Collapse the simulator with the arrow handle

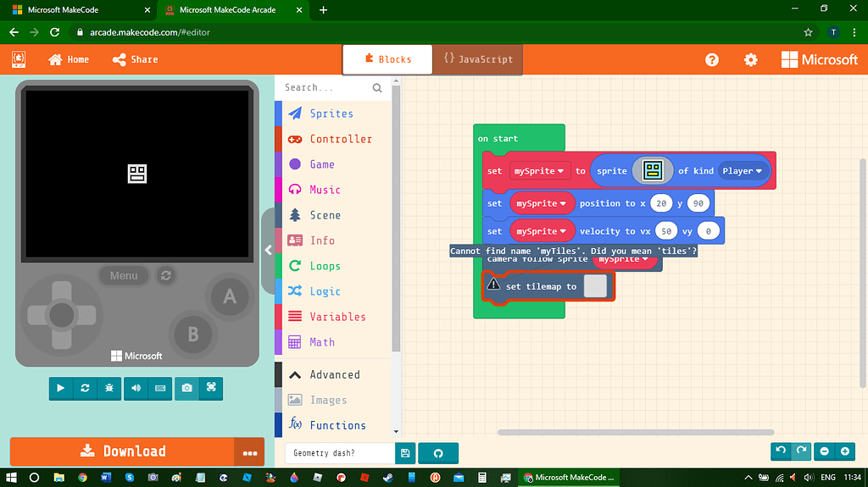(x=269, y=250)
